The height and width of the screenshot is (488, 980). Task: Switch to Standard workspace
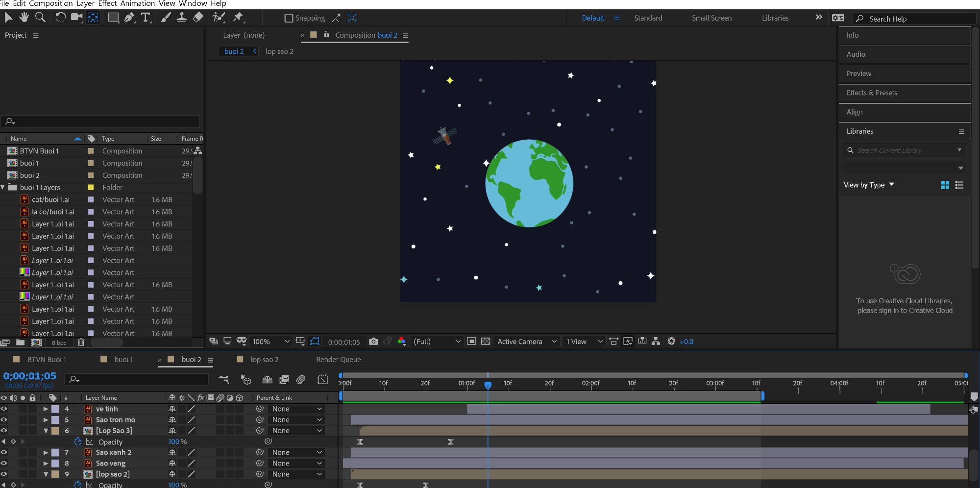click(648, 18)
